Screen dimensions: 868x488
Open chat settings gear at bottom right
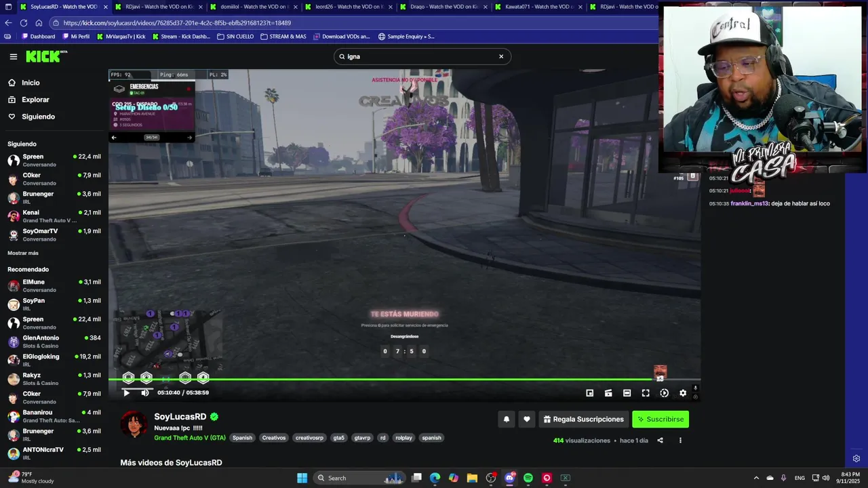click(x=856, y=459)
